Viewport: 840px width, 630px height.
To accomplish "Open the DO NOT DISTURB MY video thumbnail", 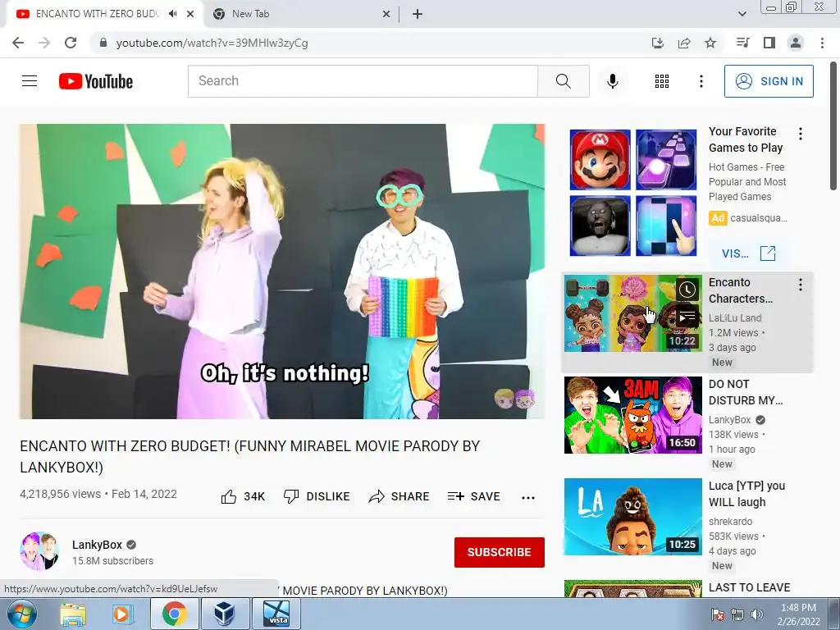I will (x=632, y=415).
